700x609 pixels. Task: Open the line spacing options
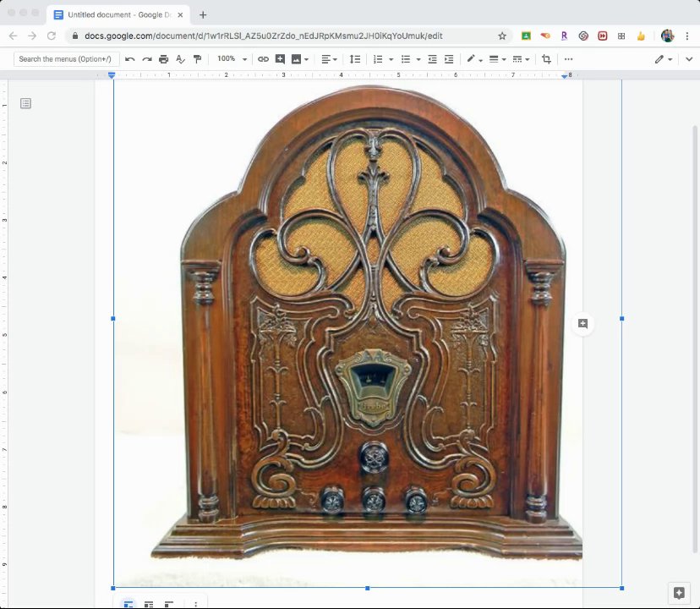355,59
